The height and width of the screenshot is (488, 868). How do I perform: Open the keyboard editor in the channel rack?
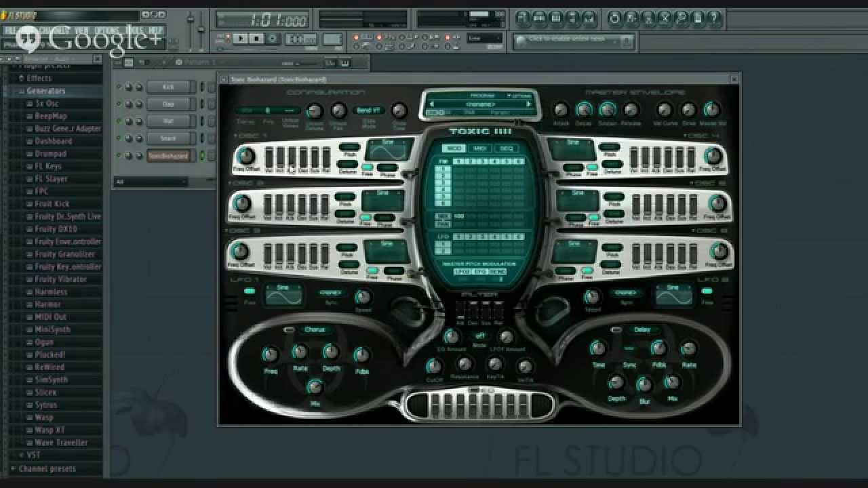click(x=344, y=63)
